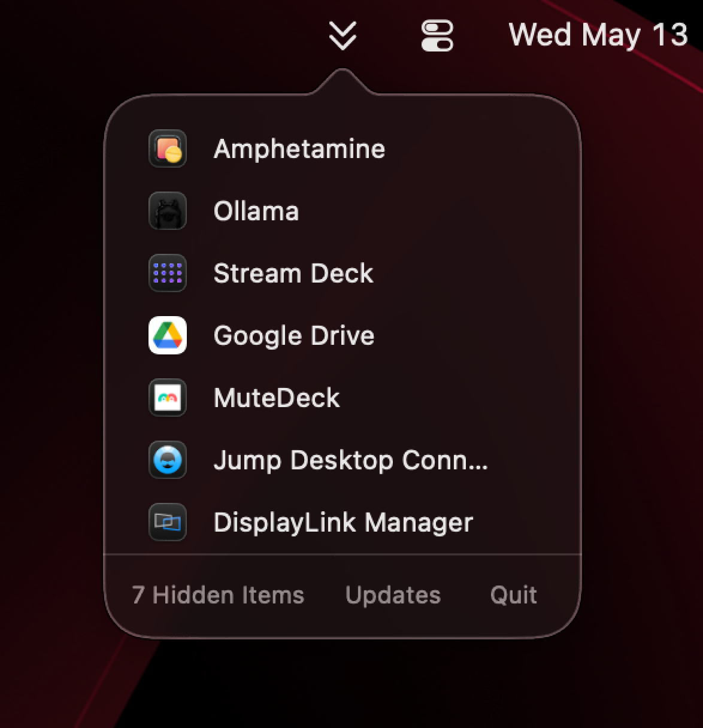The image size is (703, 728).
Task: Click the Amphetamine pill icon
Action: click(168, 148)
